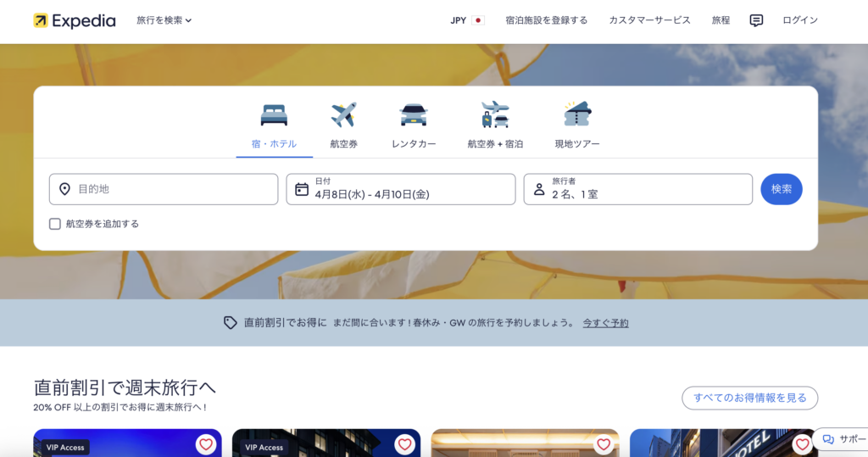Open the 旅行者 travelers selector
This screenshot has width=868, height=457.
(x=637, y=189)
